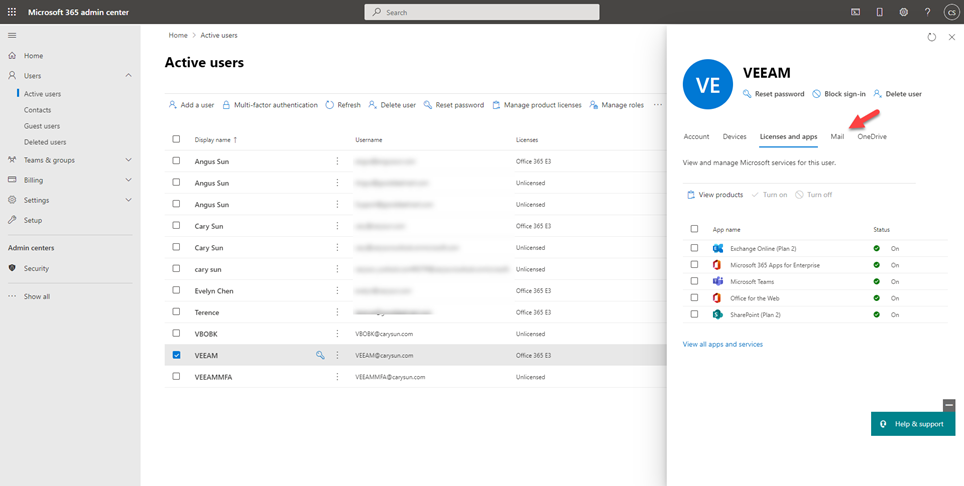
Task: Open more actions for Angus Sun Office 365 E3 row
Action: [x=337, y=161]
